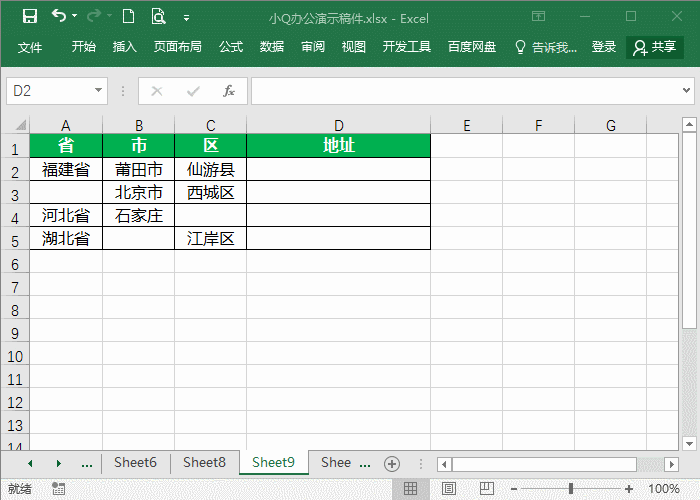Switch to Sheet6 tab
This screenshot has height=500, width=700.
point(135,462)
